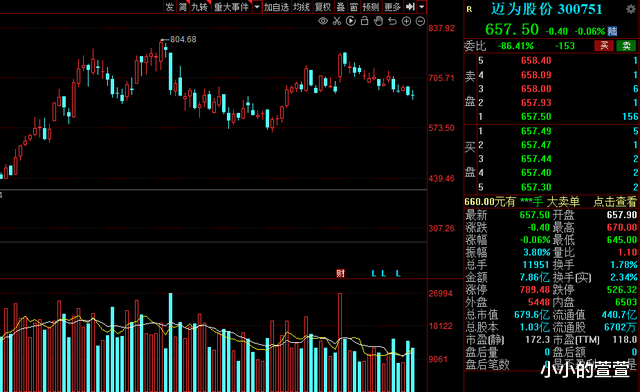Click the 财 financial event marker
Viewport: 640px width, 392px height.
340,274
